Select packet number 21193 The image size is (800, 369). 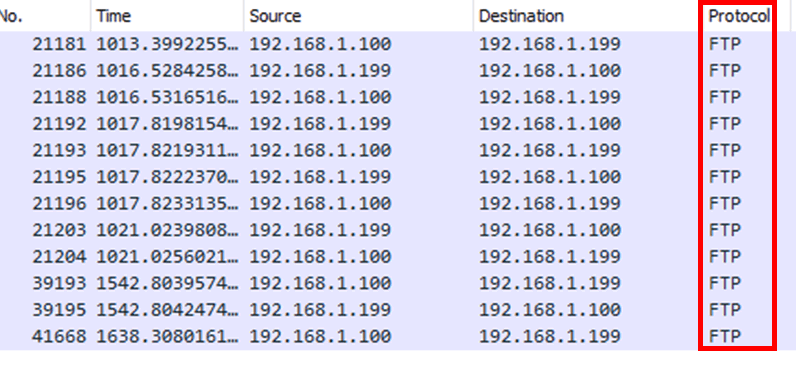pyautogui.click(x=400, y=150)
